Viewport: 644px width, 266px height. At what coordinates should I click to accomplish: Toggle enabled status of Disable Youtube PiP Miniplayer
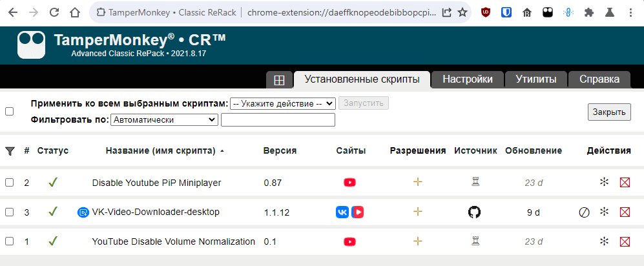click(x=52, y=182)
